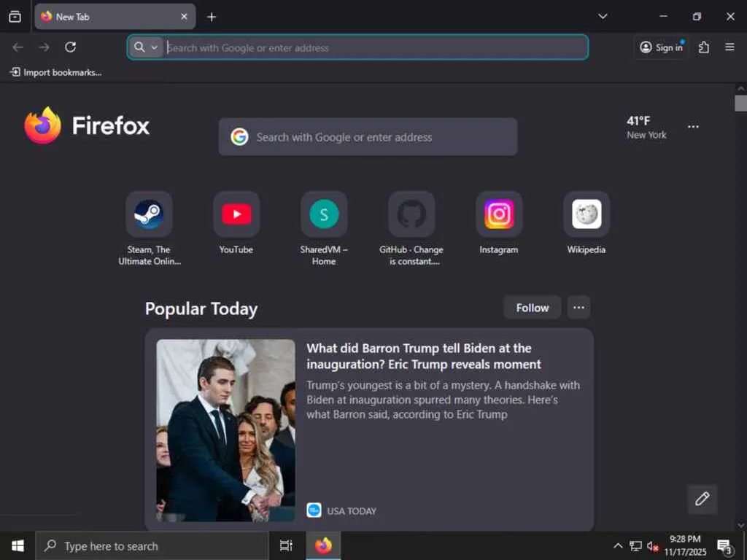
Task: Follow the Popular Today topic
Action: (532, 308)
